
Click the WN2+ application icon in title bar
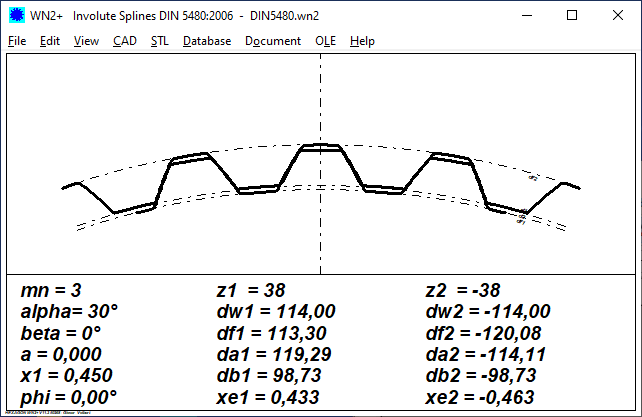pos(16,16)
